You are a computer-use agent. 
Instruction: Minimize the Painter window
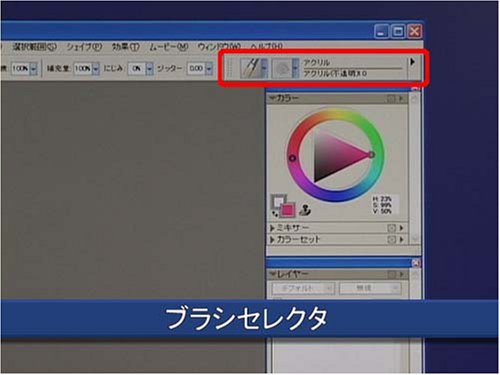click(381, 32)
